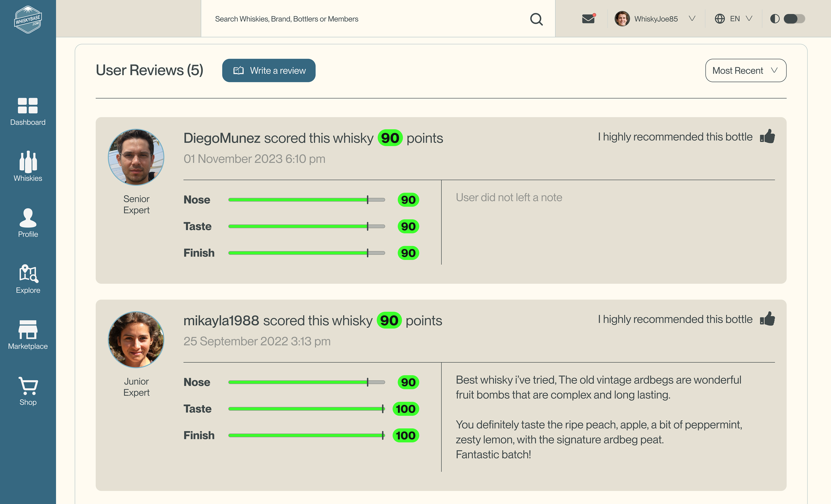
Task: Click mikayla1988's Taste score slider
Action: 306,409
